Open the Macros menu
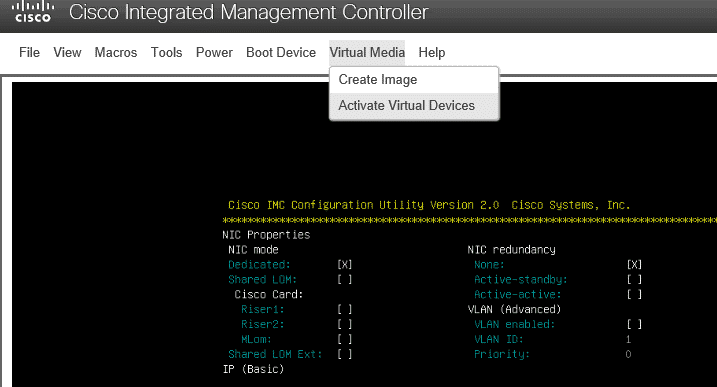The width and height of the screenshot is (717, 387). pyautogui.click(x=116, y=53)
